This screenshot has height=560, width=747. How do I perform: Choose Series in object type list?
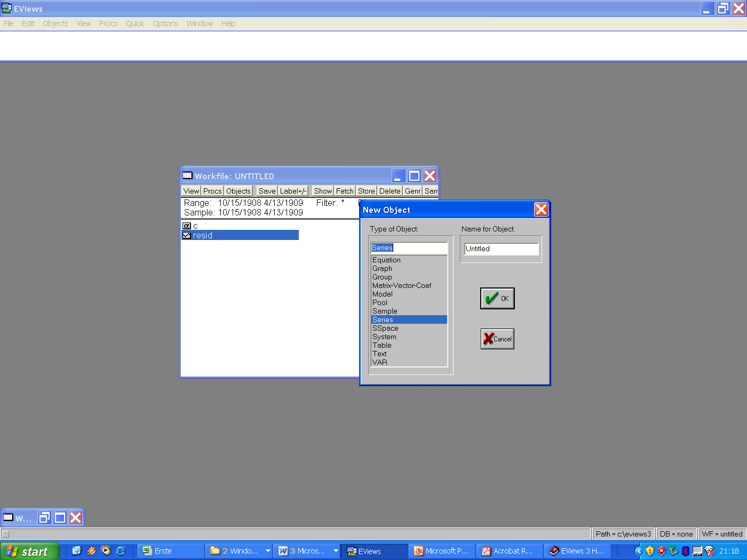pos(409,319)
